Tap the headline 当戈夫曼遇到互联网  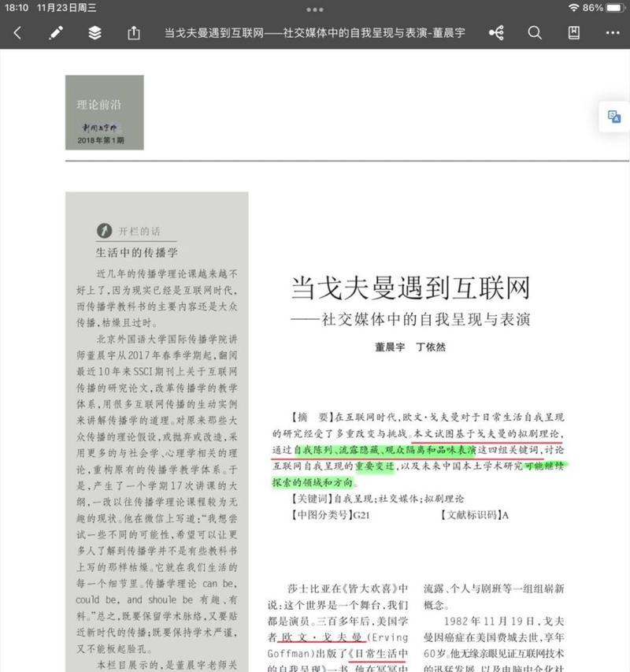coord(411,288)
